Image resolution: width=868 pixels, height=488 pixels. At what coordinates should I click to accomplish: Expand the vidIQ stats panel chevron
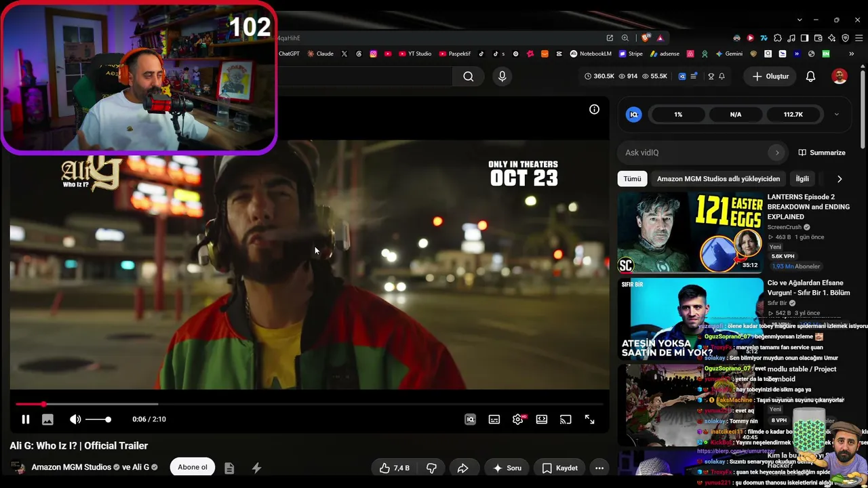836,115
